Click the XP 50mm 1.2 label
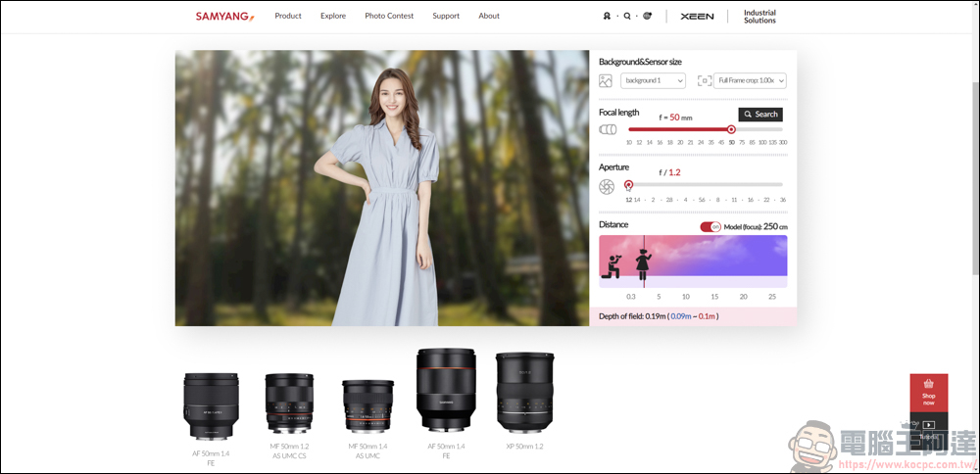Image resolution: width=980 pixels, height=474 pixels. (x=524, y=447)
